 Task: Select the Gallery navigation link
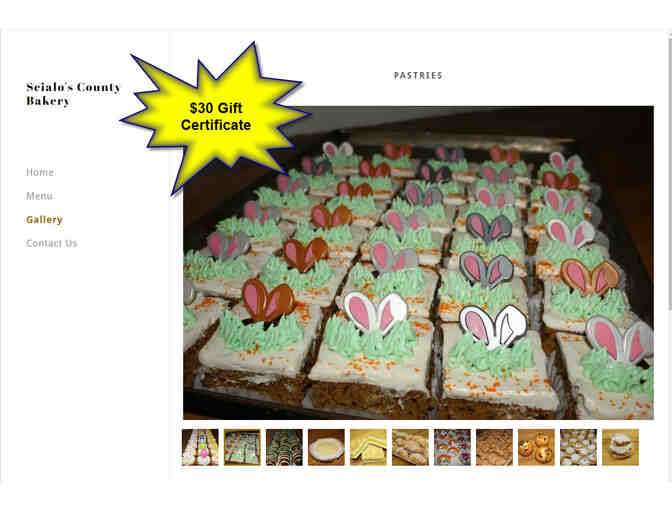[x=44, y=219]
